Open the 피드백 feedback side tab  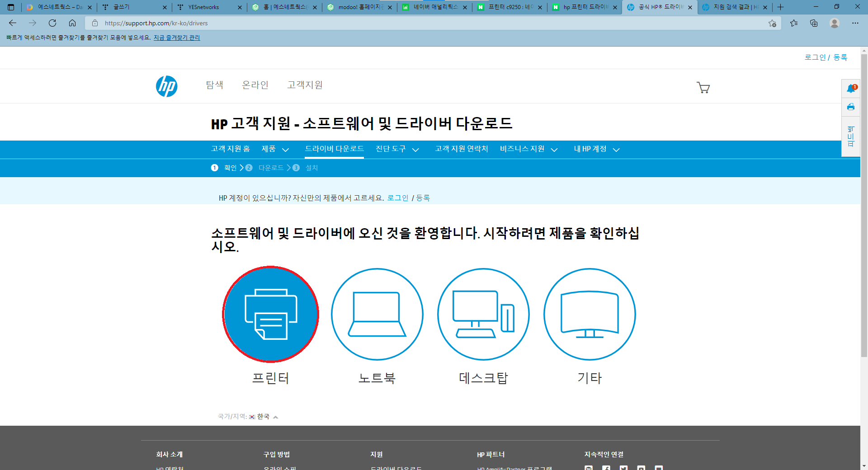tap(851, 136)
